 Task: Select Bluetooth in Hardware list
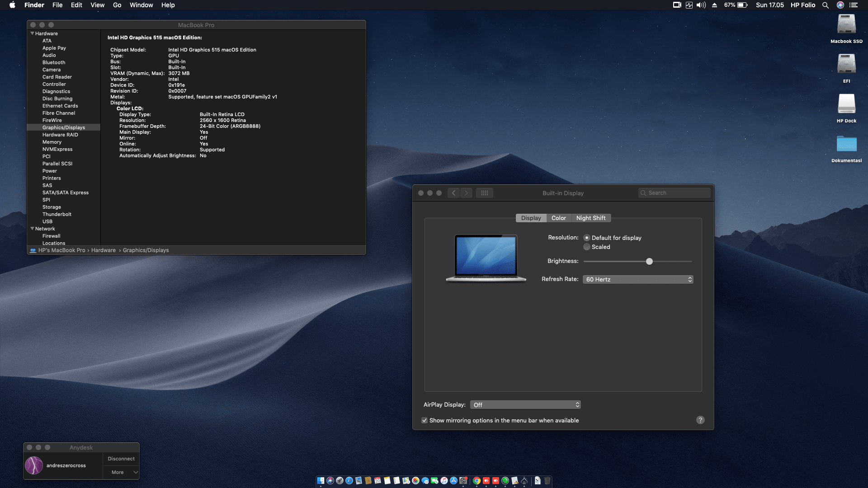(54, 62)
